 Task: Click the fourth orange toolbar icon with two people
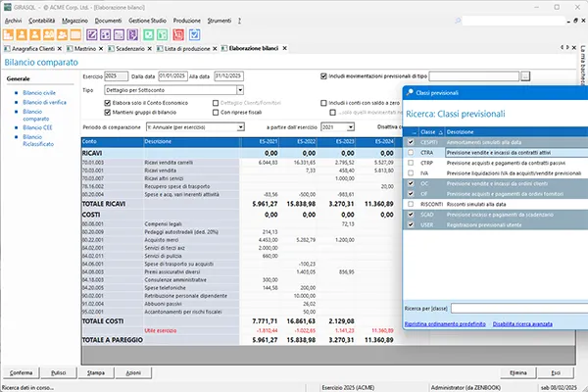point(49,35)
